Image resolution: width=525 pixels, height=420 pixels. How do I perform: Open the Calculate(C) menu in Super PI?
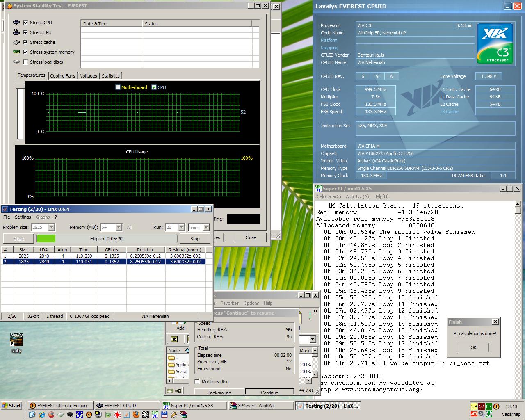coord(329,196)
